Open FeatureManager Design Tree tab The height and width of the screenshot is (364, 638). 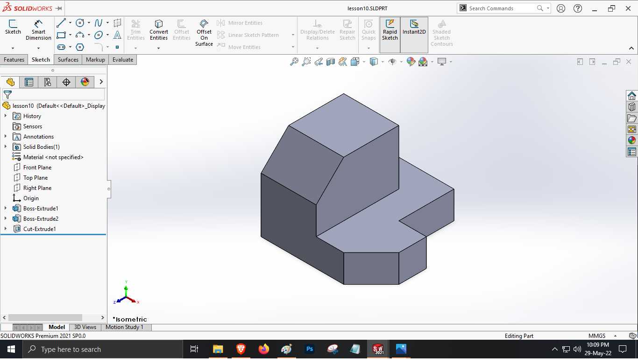[10, 82]
